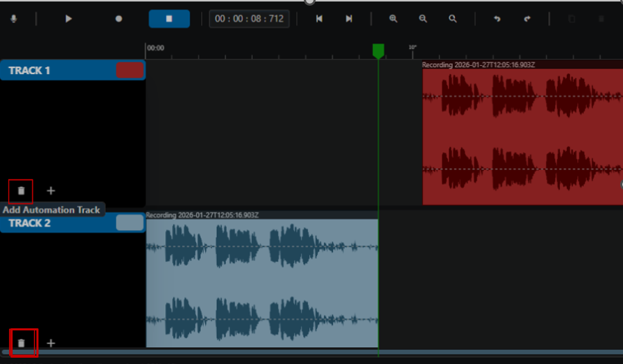Click the dimmed copy icon in toolbar
Image resolution: width=623 pixels, height=364 pixels.
572,19
